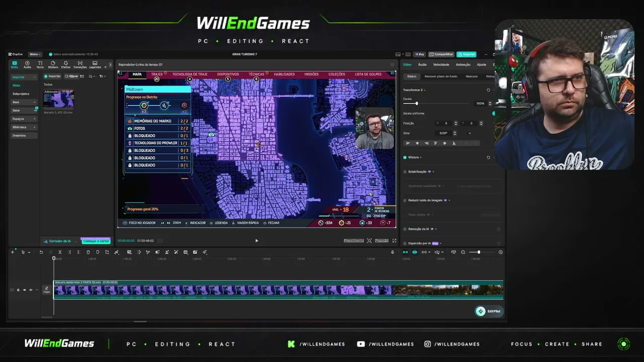644x362 pixels.
Task: Undo the last timeline action
Action: (x=41, y=252)
